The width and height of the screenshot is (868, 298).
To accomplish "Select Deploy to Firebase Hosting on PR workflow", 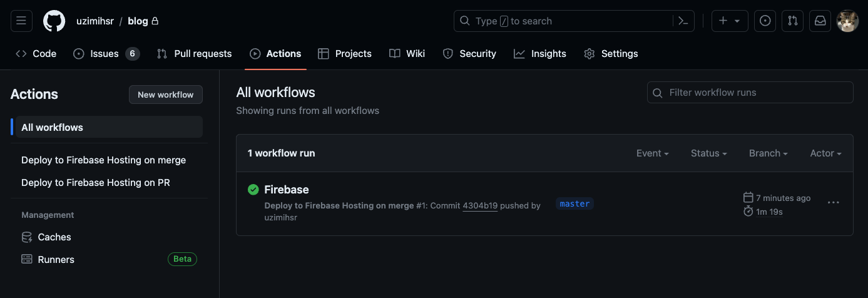I will [x=96, y=183].
